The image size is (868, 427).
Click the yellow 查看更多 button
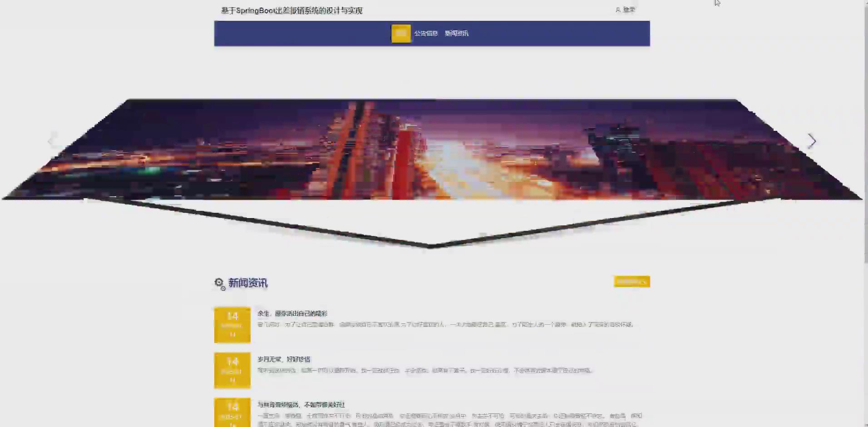point(631,281)
